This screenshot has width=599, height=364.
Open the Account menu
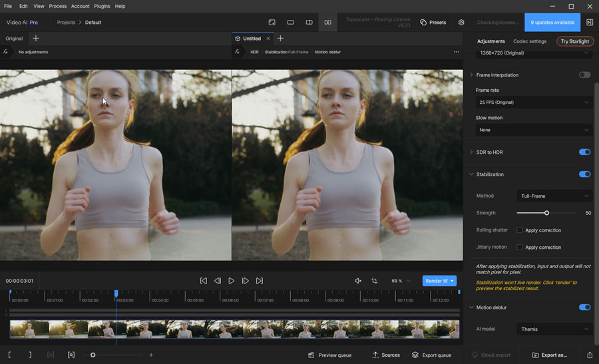coord(81,6)
